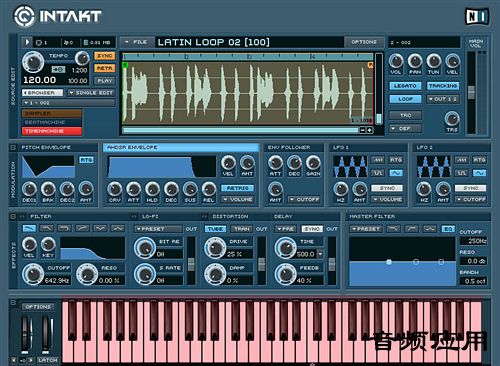The width and height of the screenshot is (500, 366).
Task: Click the loop end marker in waveform
Action: pos(370,65)
